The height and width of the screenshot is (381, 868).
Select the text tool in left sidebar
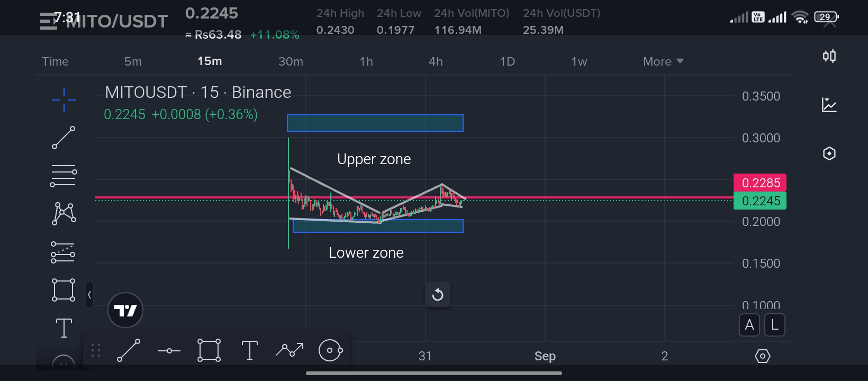pos(64,328)
